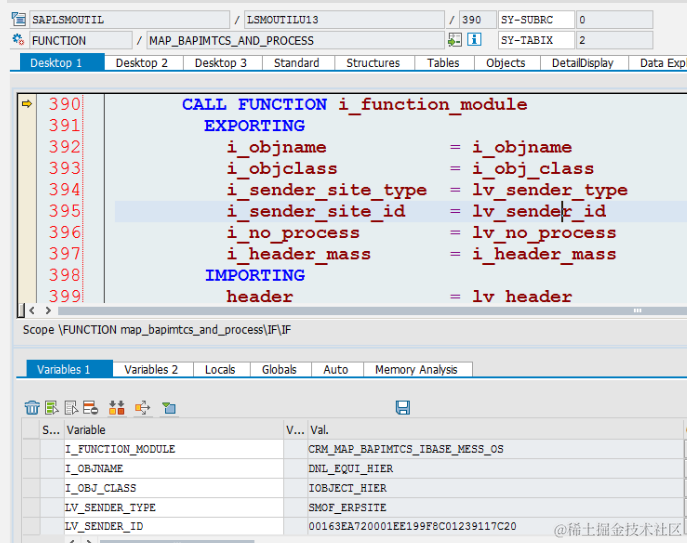Open the DetailDisplay tab
Image resolution: width=687 pixels, height=543 pixels.
583,63
